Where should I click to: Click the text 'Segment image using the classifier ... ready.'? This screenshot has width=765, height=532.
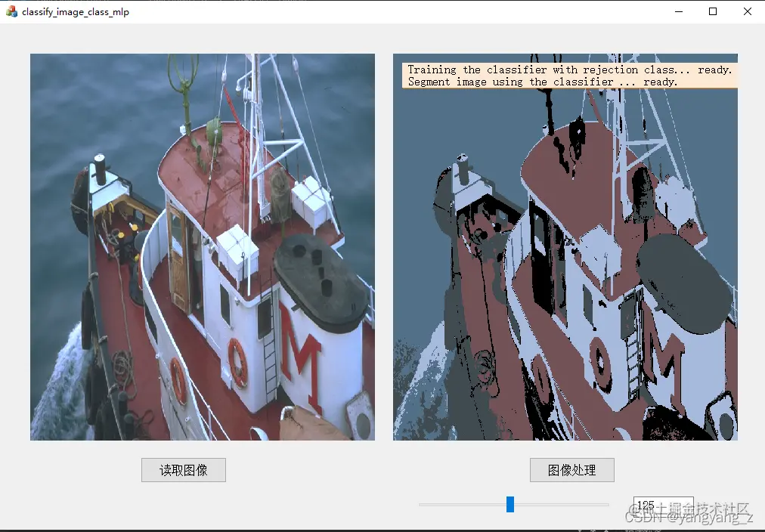[x=543, y=82]
